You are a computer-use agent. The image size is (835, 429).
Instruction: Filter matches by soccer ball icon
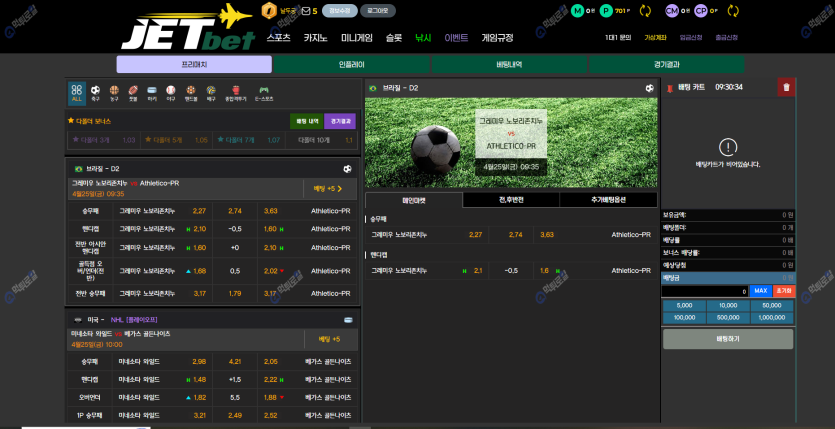96,93
